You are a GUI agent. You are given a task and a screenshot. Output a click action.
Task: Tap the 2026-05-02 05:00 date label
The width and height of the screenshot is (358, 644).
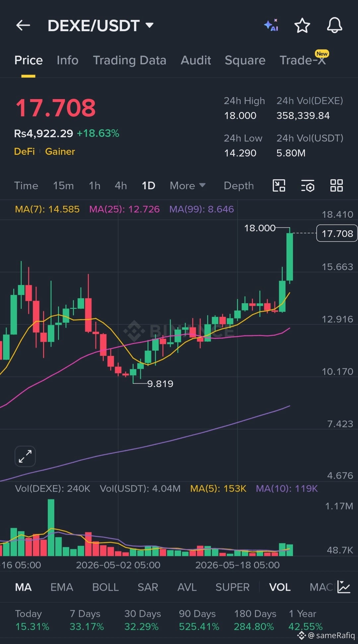(118, 565)
